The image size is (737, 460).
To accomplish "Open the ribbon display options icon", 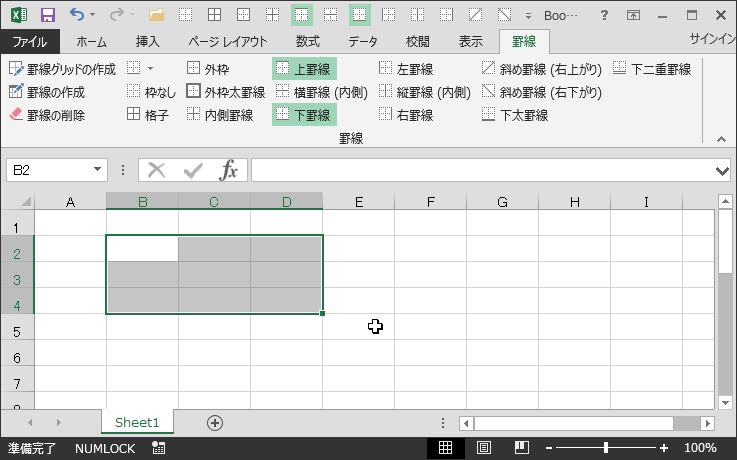I will [x=633, y=16].
